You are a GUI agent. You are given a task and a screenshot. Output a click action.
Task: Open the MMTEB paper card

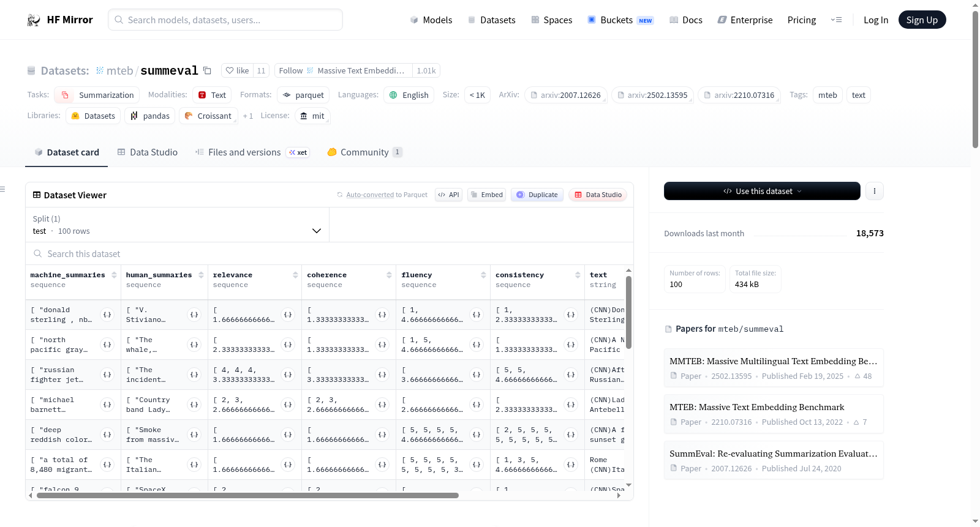click(x=774, y=368)
